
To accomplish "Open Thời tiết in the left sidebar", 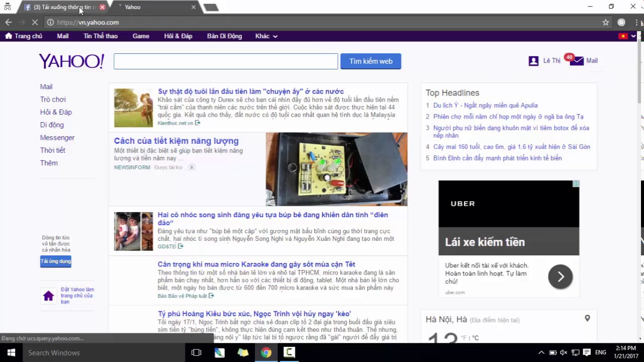I will (x=53, y=150).
